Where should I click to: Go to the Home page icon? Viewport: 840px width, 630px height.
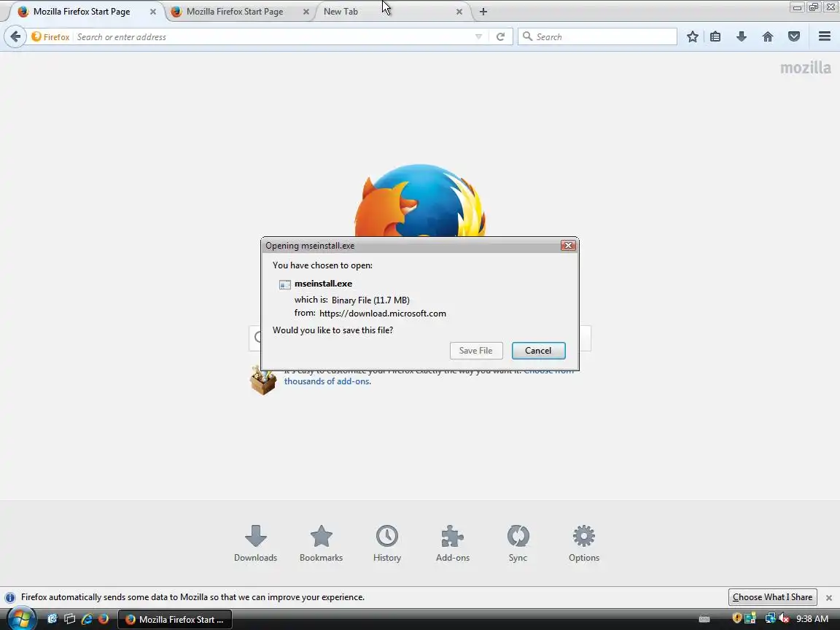tap(768, 36)
